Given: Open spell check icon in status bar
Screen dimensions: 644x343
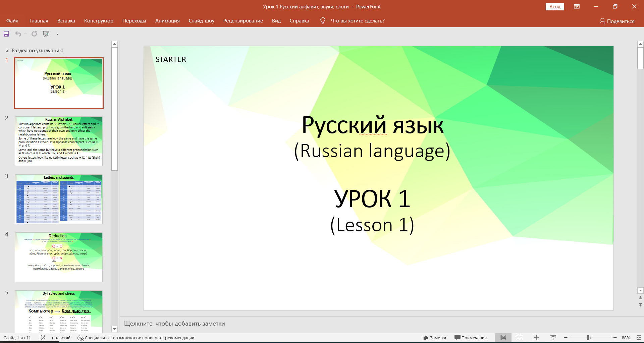Looking at the screenshot, I should tap(42, 338).
